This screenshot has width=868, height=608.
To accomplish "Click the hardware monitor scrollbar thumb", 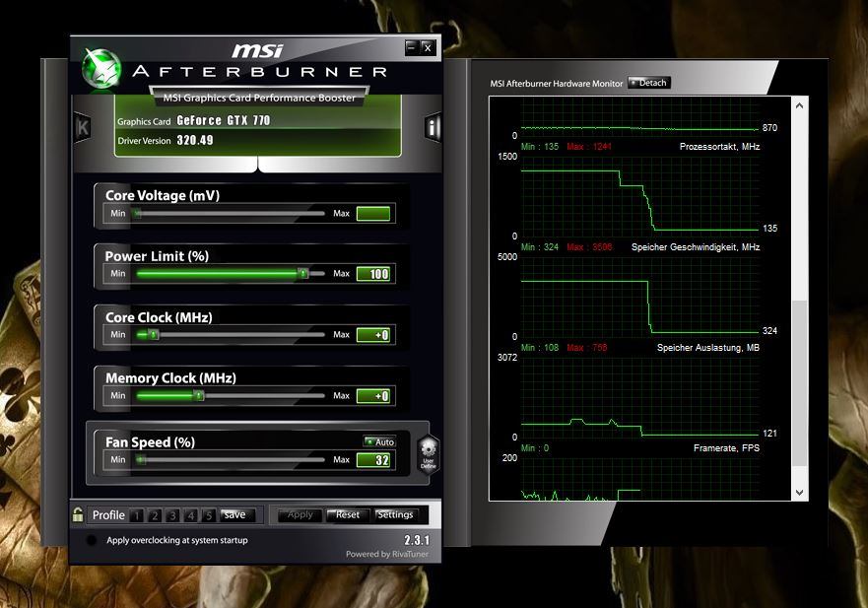I will click(x=799, y=383).
